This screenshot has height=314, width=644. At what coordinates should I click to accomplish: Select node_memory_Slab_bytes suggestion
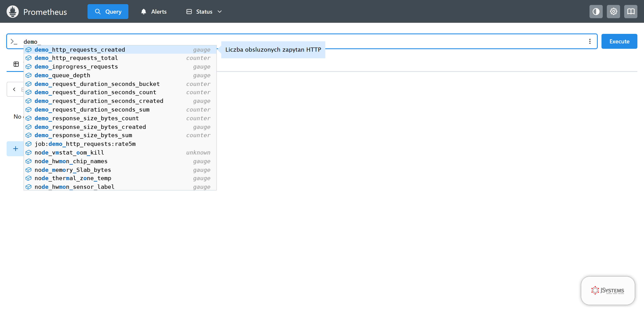click(120, 170)
